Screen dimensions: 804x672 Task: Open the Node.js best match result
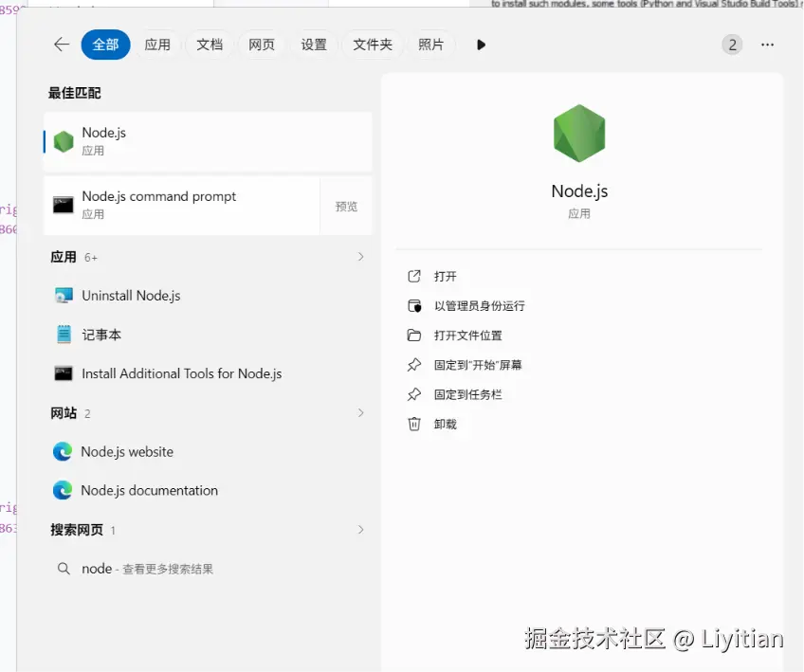[209, 141]
